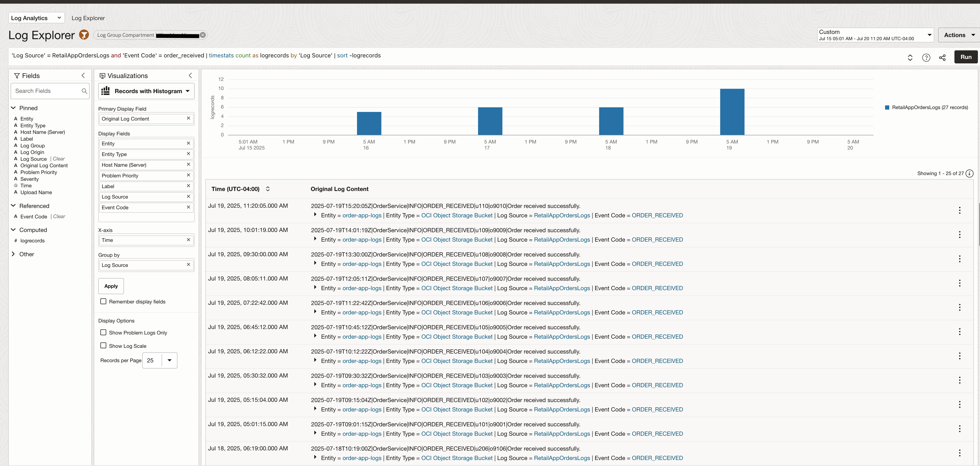The image size is (980, 466).
Task: Open the Records per Page dropdown
Action: [169, 360]
